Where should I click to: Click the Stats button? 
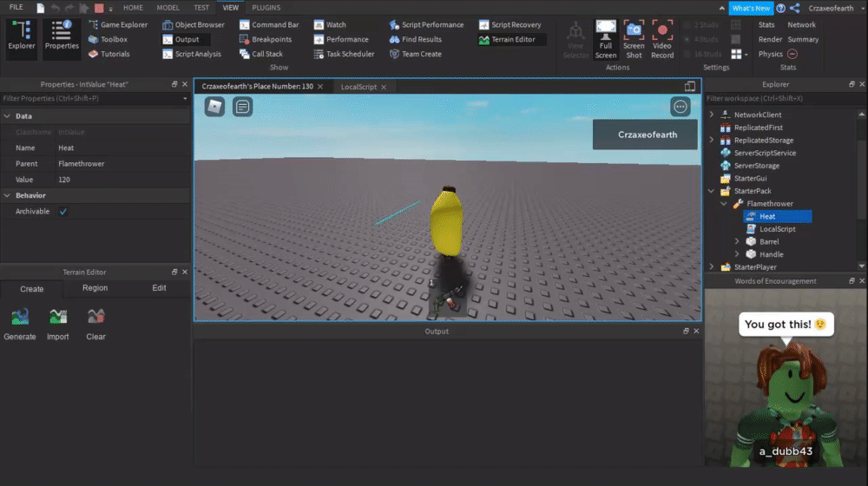pyautogui.click(x=766, y=25)
